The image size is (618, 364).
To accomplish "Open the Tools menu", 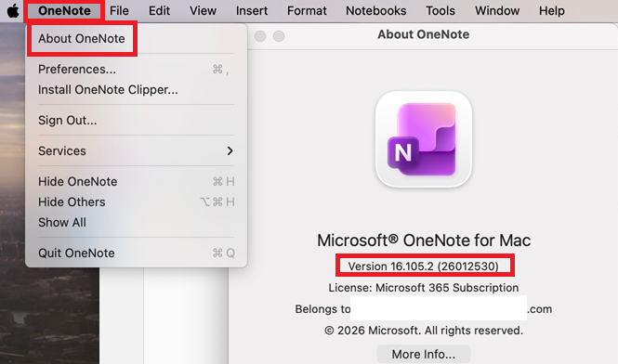I will (440, 10).
